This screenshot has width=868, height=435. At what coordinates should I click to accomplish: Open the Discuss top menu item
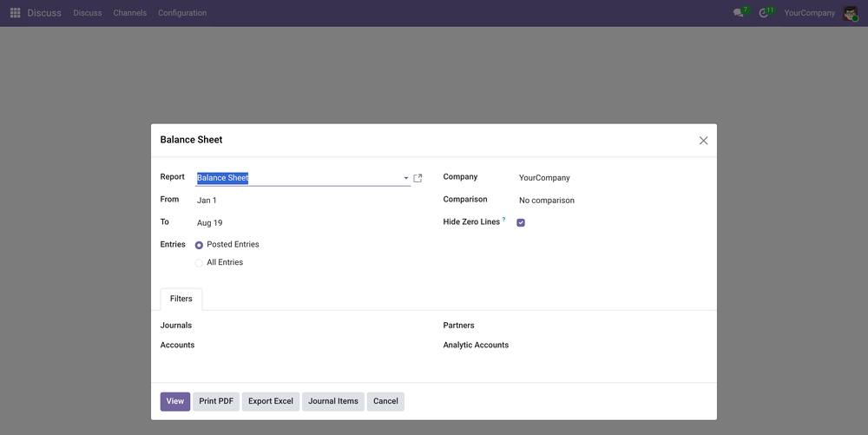click(x=88, y=13)
